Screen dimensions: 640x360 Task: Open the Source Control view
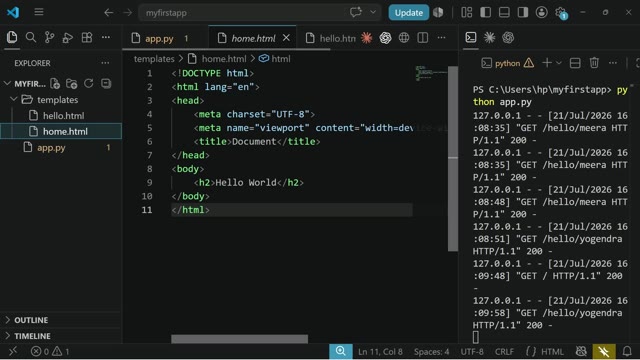coord(49,38)
